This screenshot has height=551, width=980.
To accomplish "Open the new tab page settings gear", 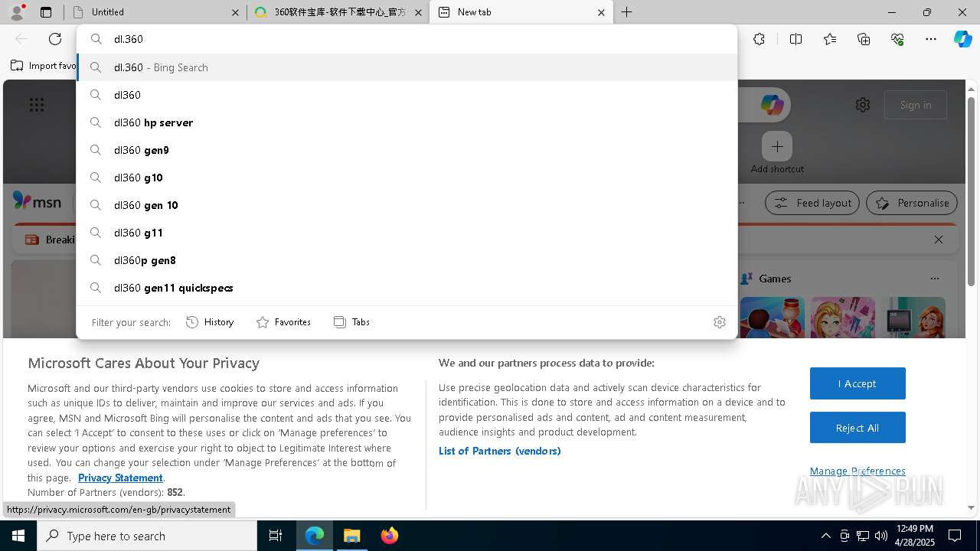I will pos(863,105).
